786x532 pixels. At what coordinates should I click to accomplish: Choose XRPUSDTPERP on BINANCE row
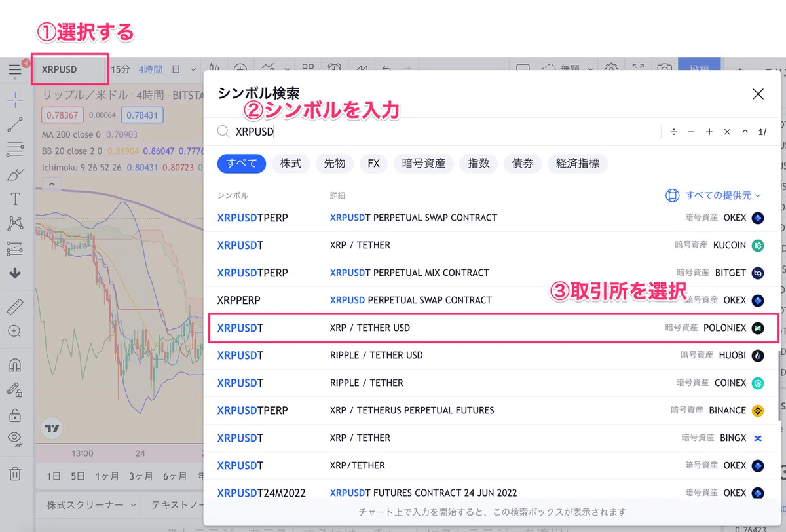pos(493,410)
